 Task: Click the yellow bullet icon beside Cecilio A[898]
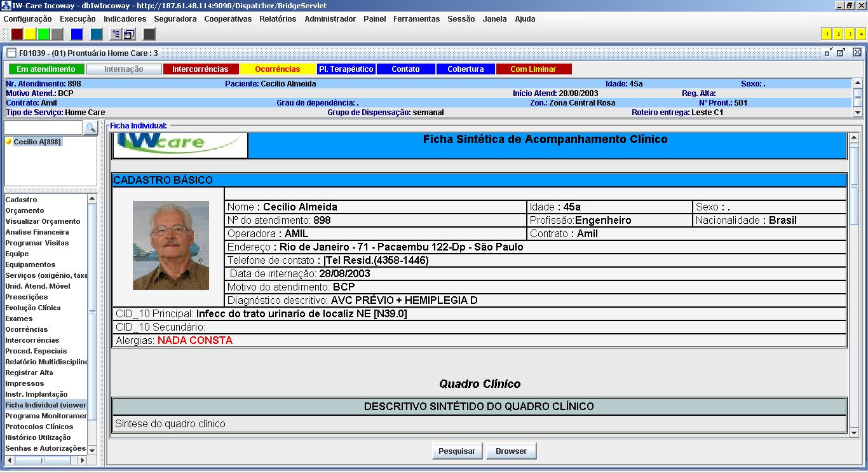pos(9,142)
